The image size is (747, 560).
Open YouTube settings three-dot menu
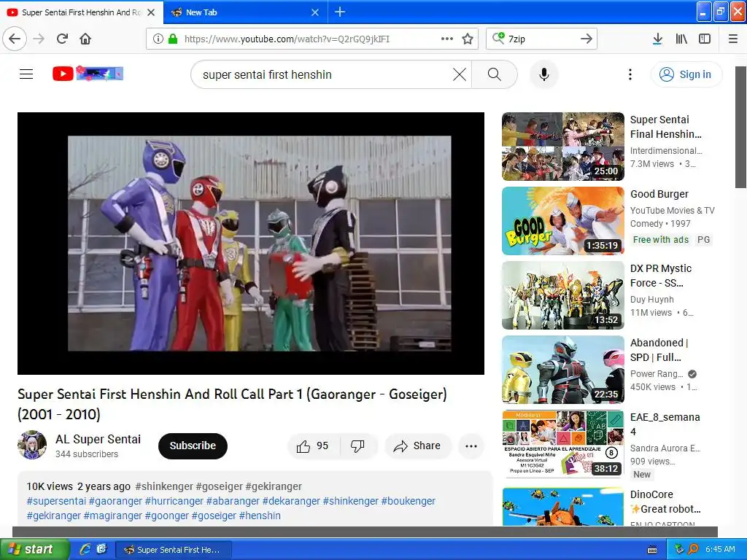(x=630, y=74)
